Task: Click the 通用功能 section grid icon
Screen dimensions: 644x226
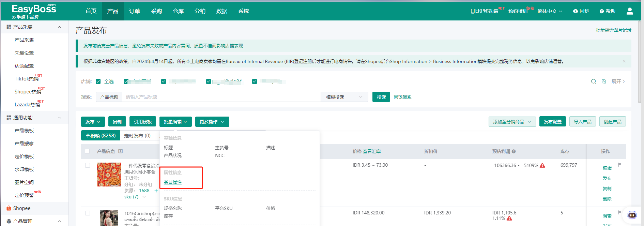Action: (x=9, y=118)
